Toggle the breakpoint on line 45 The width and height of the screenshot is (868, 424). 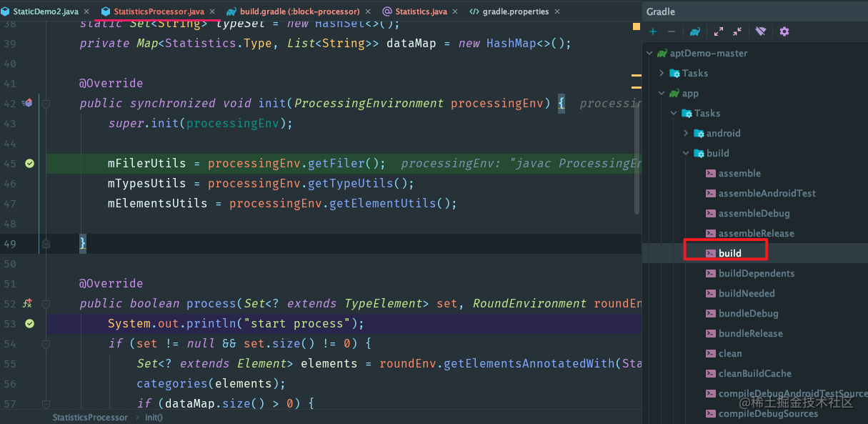point(29,163)
